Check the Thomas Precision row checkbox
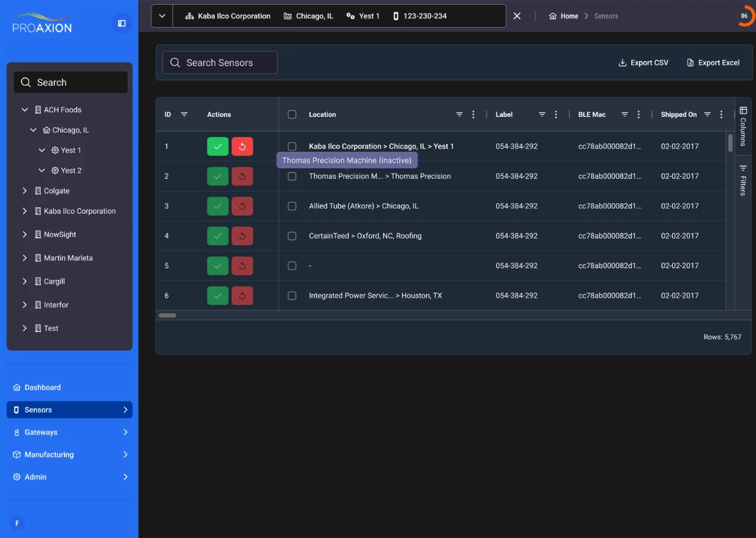The height and width of the screenshot is (538, 756). 292,176
